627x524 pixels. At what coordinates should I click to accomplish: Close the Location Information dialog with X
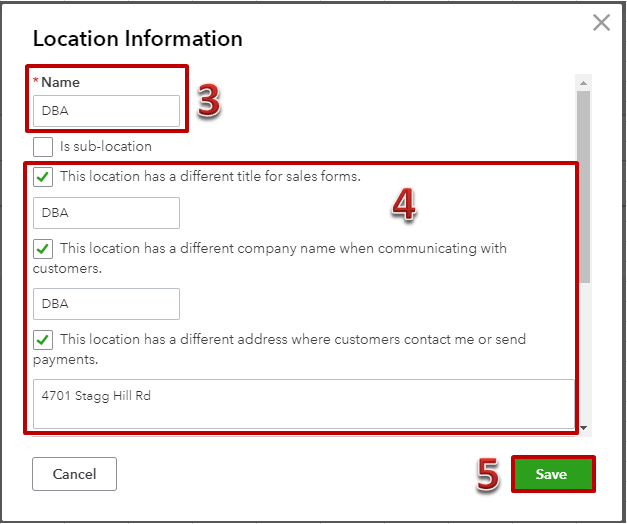coord(601,22)
